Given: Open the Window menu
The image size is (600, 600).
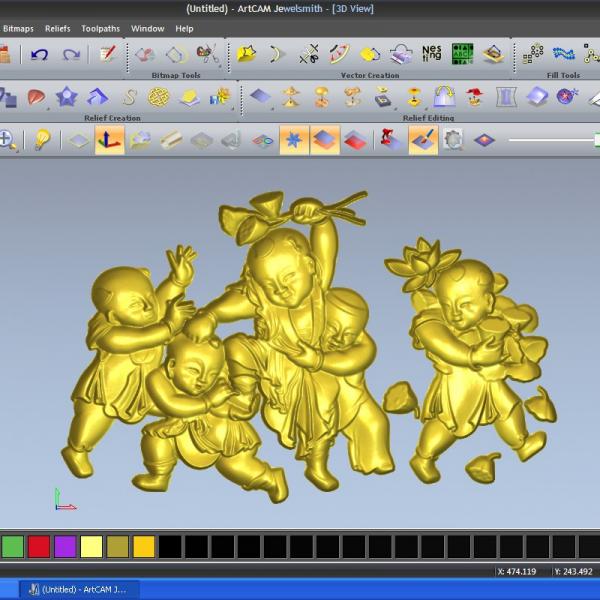Looking at the screenshot, I should pyautogui.click(x=147, y=29).
